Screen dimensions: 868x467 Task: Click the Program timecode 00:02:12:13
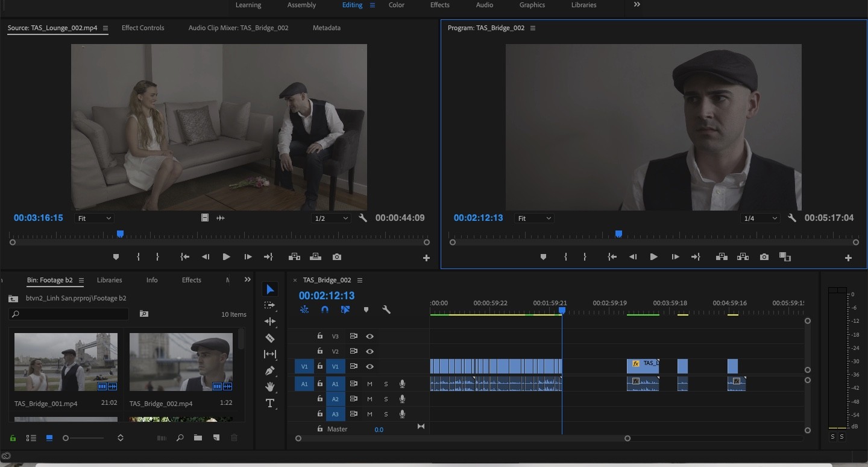point(479,218)
